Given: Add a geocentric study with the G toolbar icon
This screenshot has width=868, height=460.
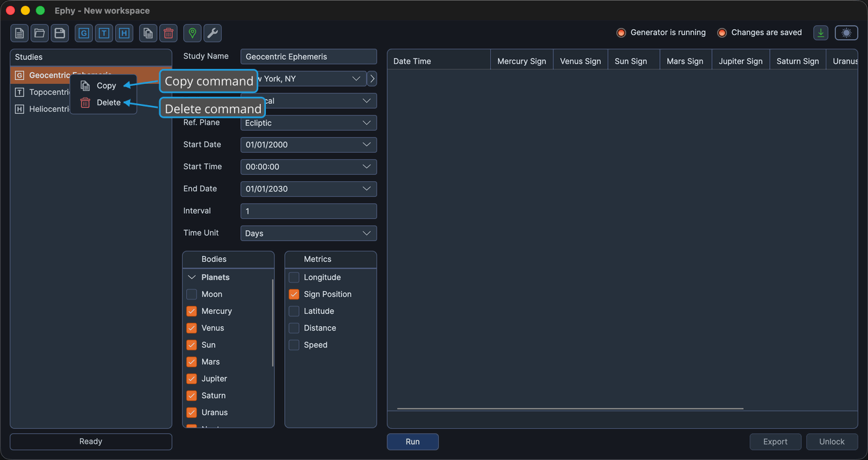Looking at the screenshot, I should point(84,33).
